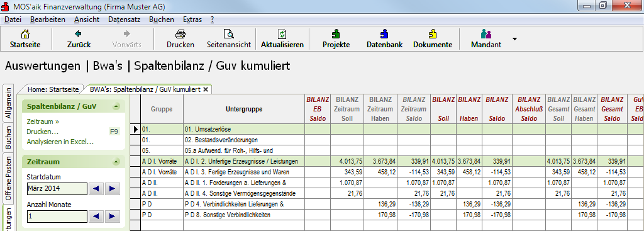Click BILANZ Gesamt Saldo column header
The width and height of the screenshot is (644, 231).
pyautogui.click(x=612, y=110)
